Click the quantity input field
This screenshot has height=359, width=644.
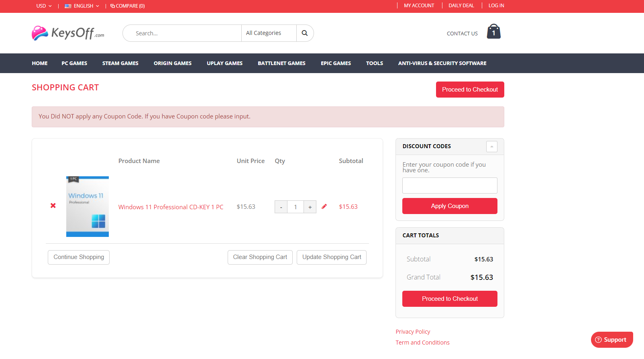pos(296,207)
